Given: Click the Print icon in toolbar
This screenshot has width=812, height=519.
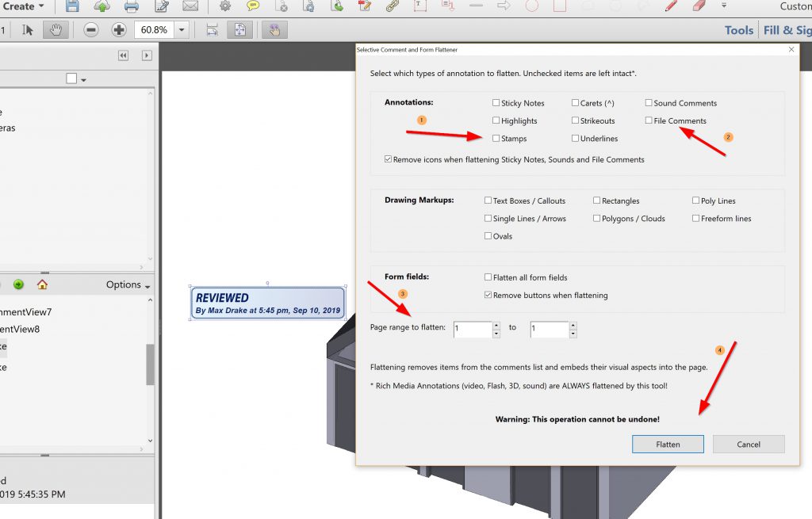Looking at the screenshot, I should [x=132, y=6].
